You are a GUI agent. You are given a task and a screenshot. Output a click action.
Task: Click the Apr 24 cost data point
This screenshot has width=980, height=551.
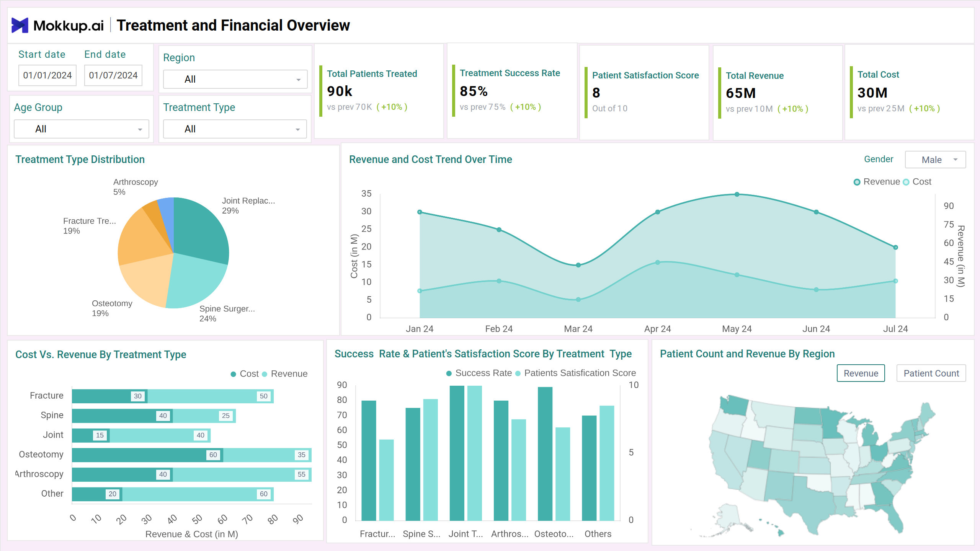(x=658, y=262)
